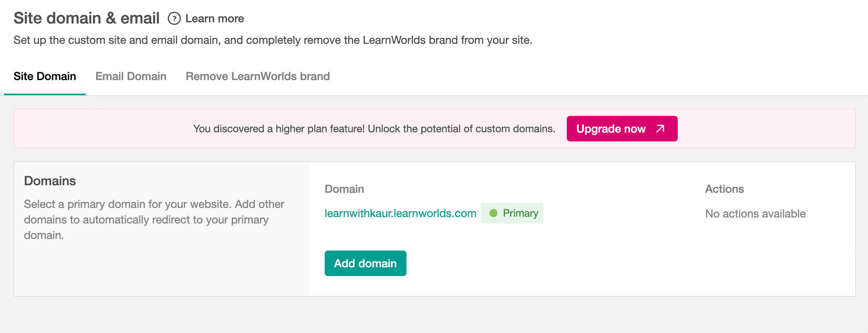Click the arrow icon inside Upgrade now
868x333 pixels.
click(x=660, y=129)
